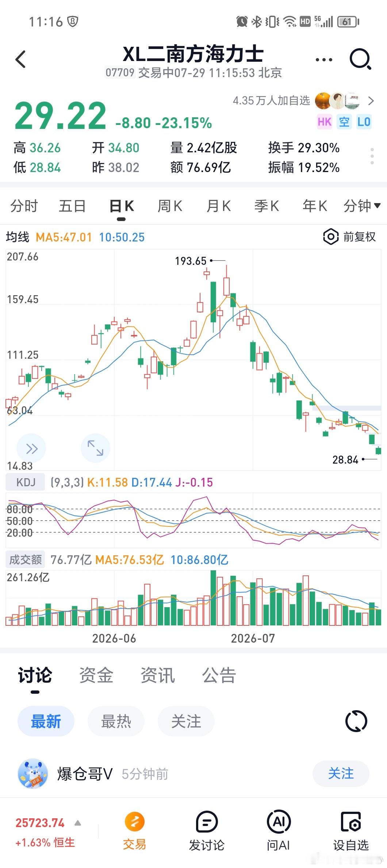The image size is (387, 868).
Task: Tap the 空 short-selling badge
Action: pyautogui.click(x=344, y=122)
